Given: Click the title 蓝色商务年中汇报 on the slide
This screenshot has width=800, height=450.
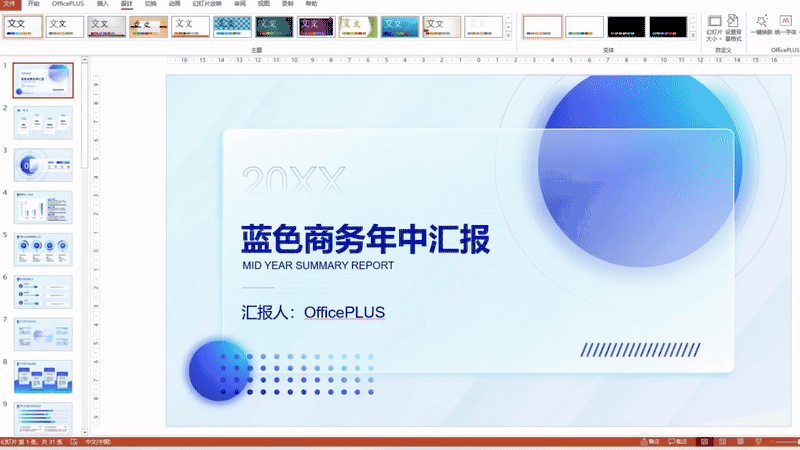Looking at the screenshot, I should tap(365, 239).
